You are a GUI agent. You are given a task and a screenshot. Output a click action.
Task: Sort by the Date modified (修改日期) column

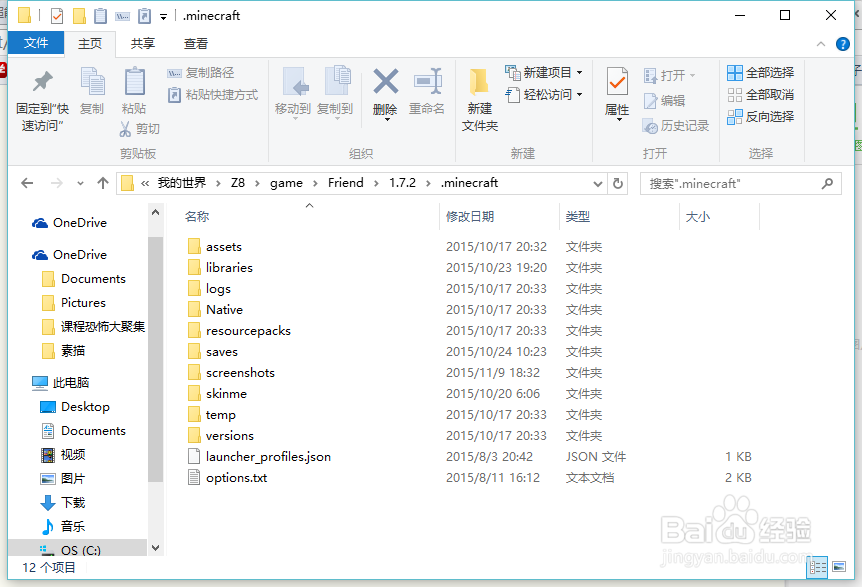[470, 217]
